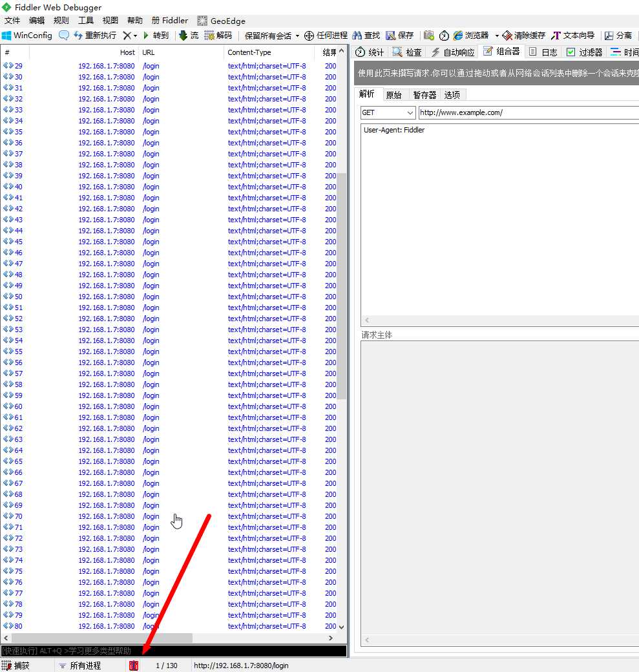Launch browser via 浏览器 icon
This screenshot has width=639, height=672.
pos(458,35)
